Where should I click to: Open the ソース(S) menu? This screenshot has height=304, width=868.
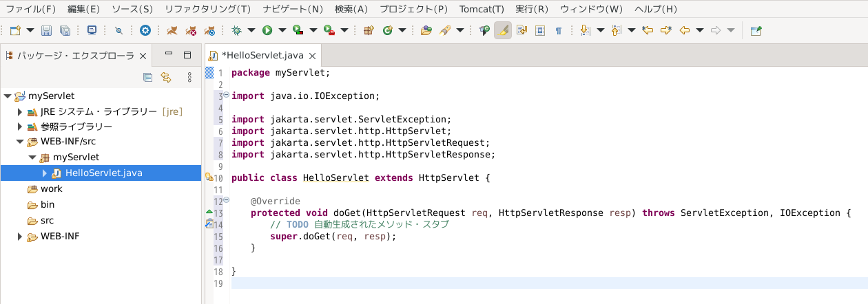(x=132, y=10)
